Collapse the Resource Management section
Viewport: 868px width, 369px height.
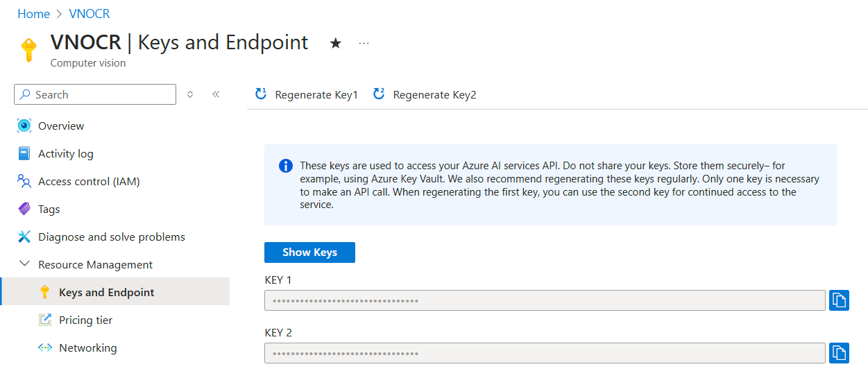25,264
